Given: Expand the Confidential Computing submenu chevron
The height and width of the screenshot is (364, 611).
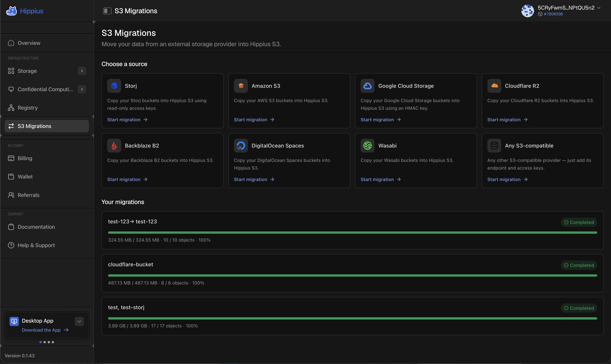Looking at the screenshot, I should 82,89.
